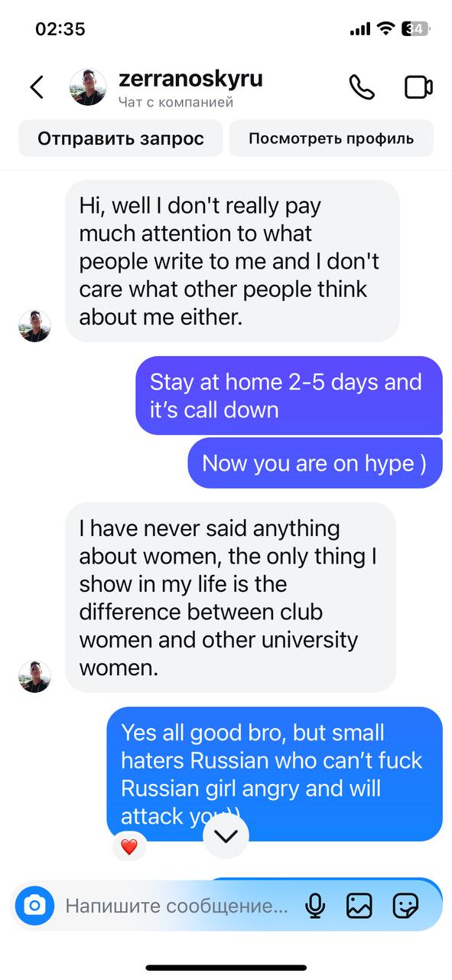Image resolution: width=452 pixels, height=980 pixels.
Task: Open the sticker picker icon
Action: point(405,906)
